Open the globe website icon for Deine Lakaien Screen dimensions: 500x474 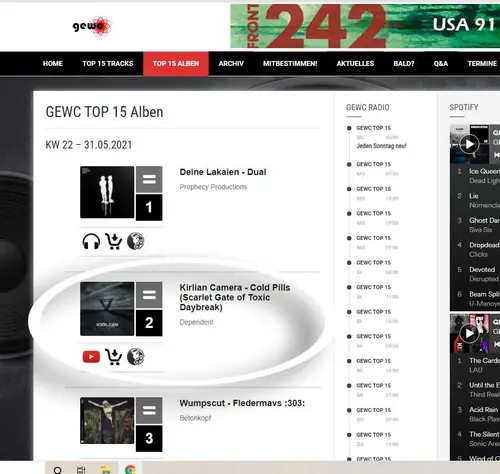[x=136, y=241]
